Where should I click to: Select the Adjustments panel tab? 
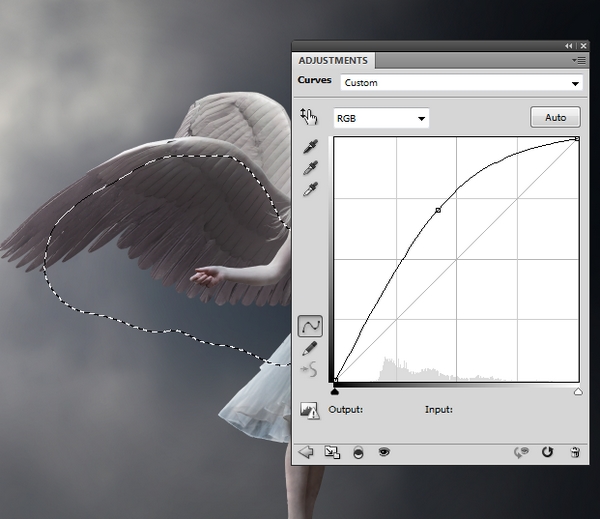[332, 60]
